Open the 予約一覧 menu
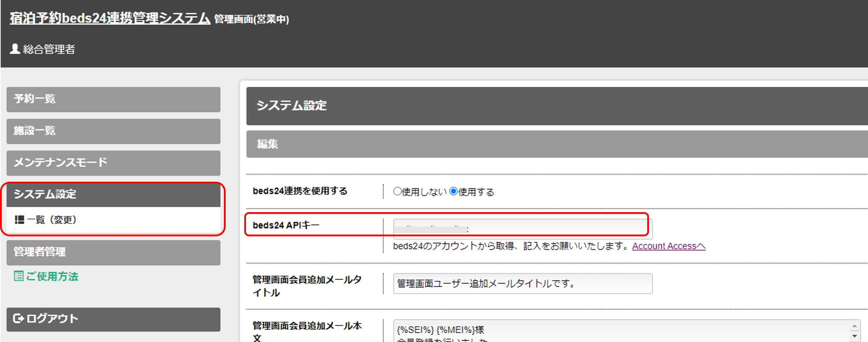Viewport: 868px width, 342px height. (x=113, y=99)
